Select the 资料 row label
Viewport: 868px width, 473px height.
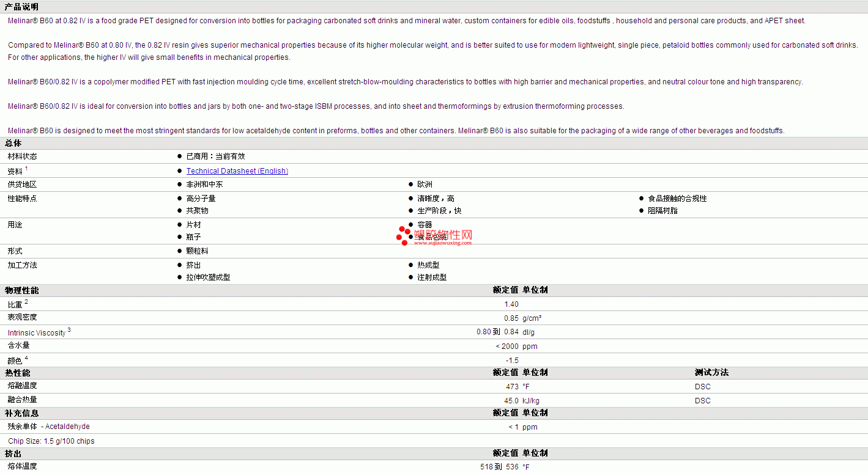pyautogui.click(x=15, y=171)
